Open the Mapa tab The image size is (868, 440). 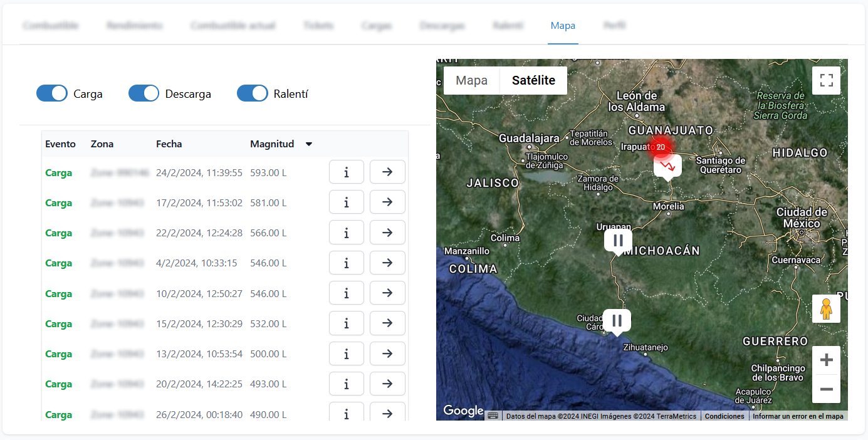[x=563, y=25]
